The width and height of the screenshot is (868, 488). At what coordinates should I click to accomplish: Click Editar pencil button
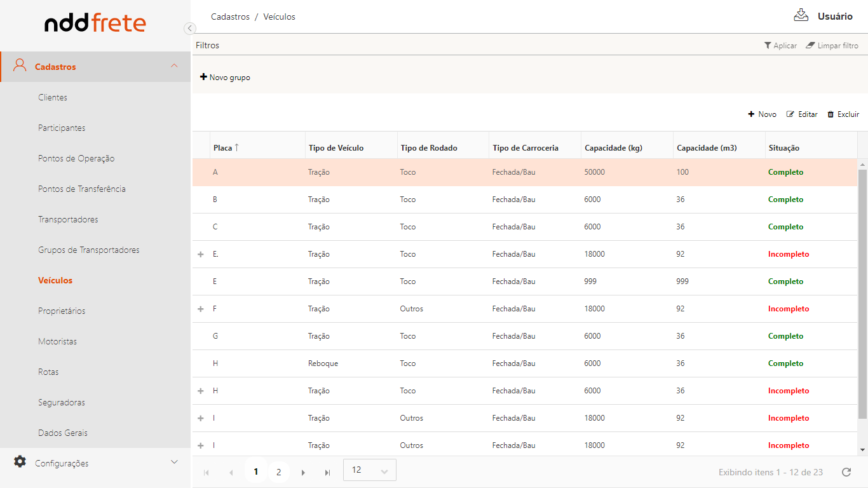(x=802, y=114)
